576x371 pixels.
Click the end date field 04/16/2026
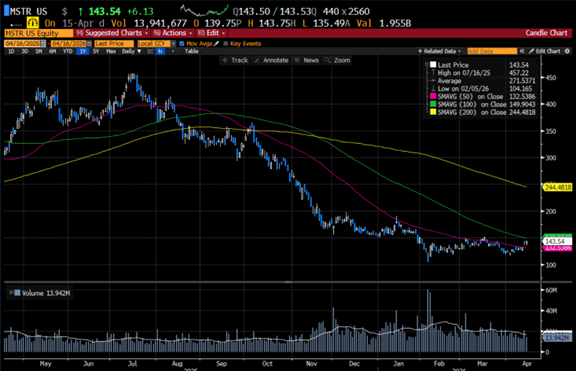pos(69,43)
